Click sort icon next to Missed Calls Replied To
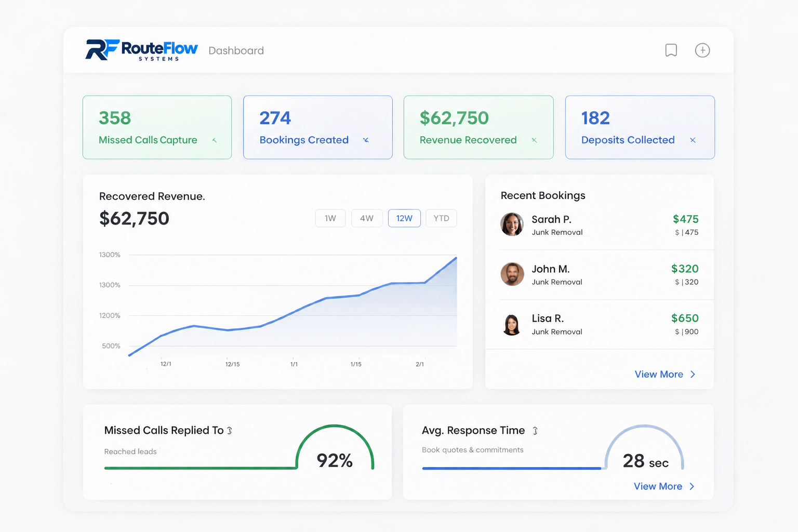 coord(230,431)
